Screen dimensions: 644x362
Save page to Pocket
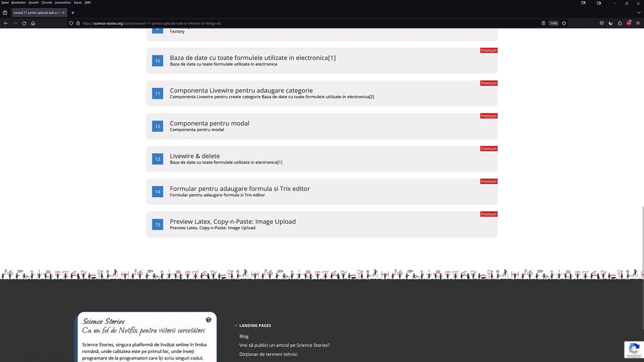click(x=602, y=23)
